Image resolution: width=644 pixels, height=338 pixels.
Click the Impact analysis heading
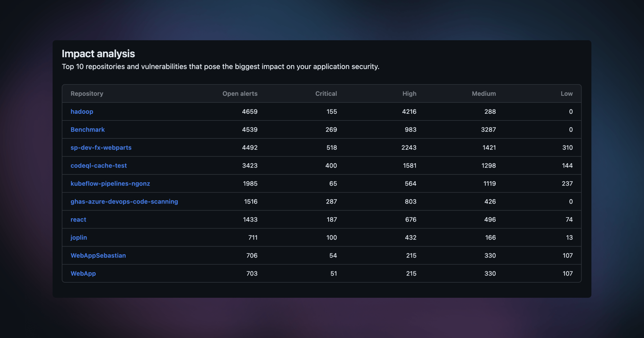pyautogui.click(x=98, y=54)
